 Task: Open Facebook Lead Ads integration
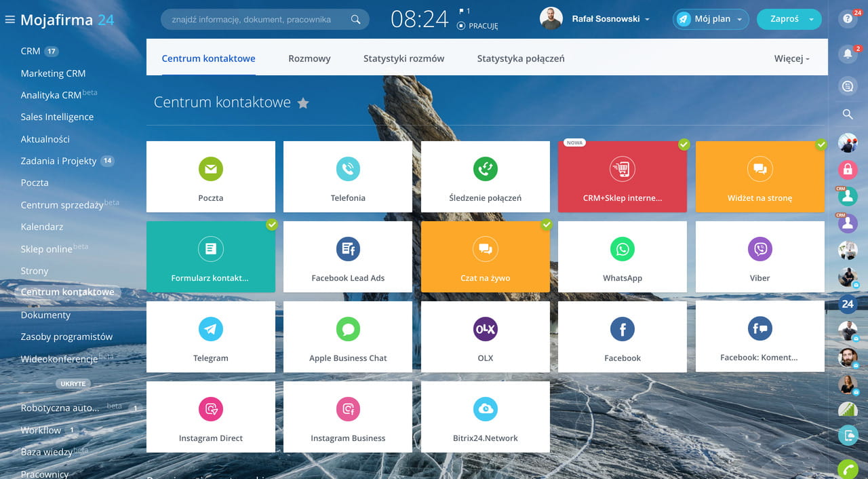coord(348,256)
